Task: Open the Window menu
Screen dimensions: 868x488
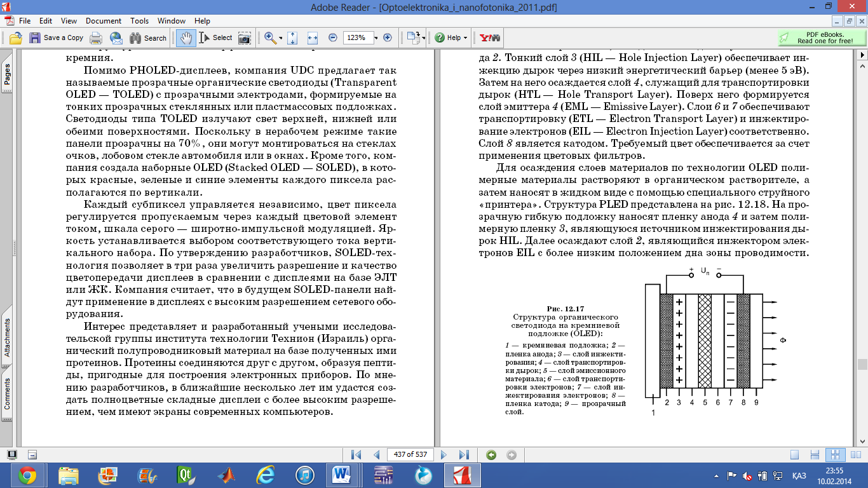Action: (173, 21)
